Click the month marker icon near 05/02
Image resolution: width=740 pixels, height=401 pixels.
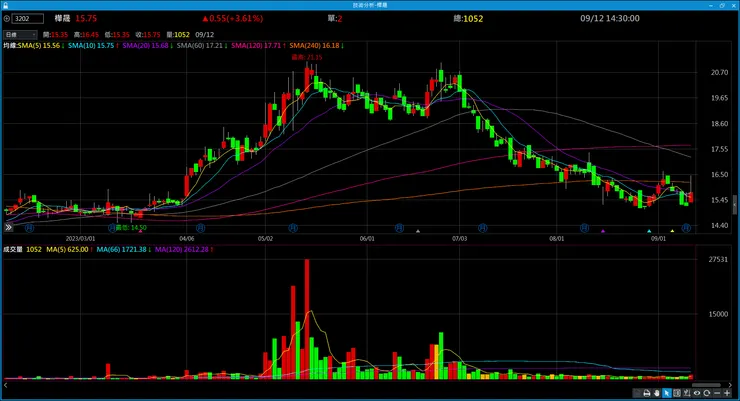click(293, 228)
